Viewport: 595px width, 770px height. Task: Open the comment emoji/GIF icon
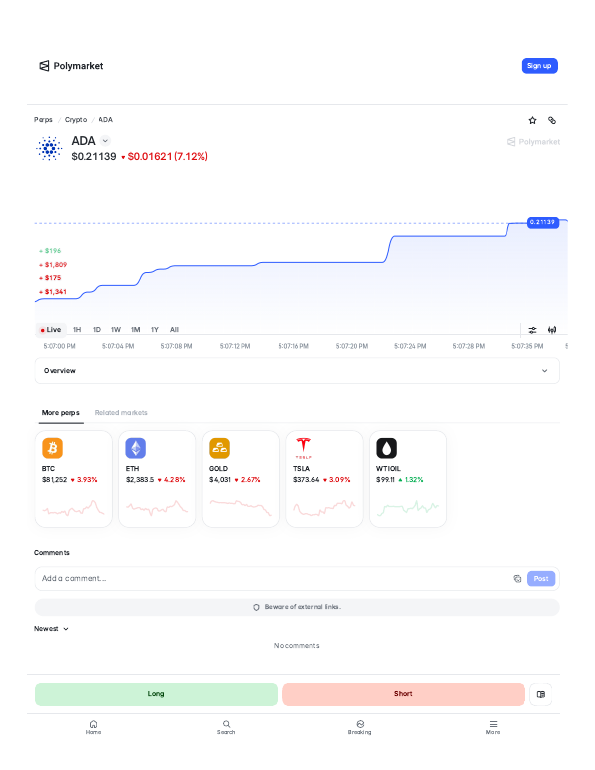click(517, 578)
